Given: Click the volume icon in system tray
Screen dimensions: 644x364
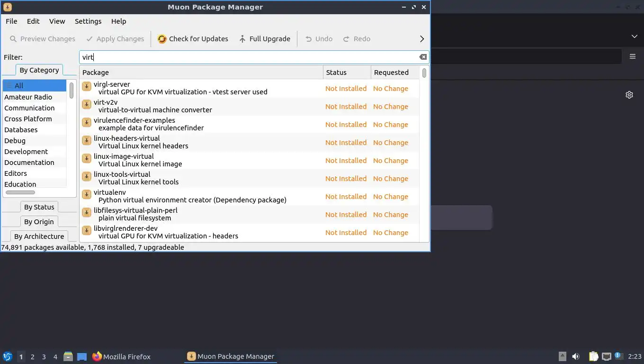Looking at the screenshot, I should [x=576, y=356].
